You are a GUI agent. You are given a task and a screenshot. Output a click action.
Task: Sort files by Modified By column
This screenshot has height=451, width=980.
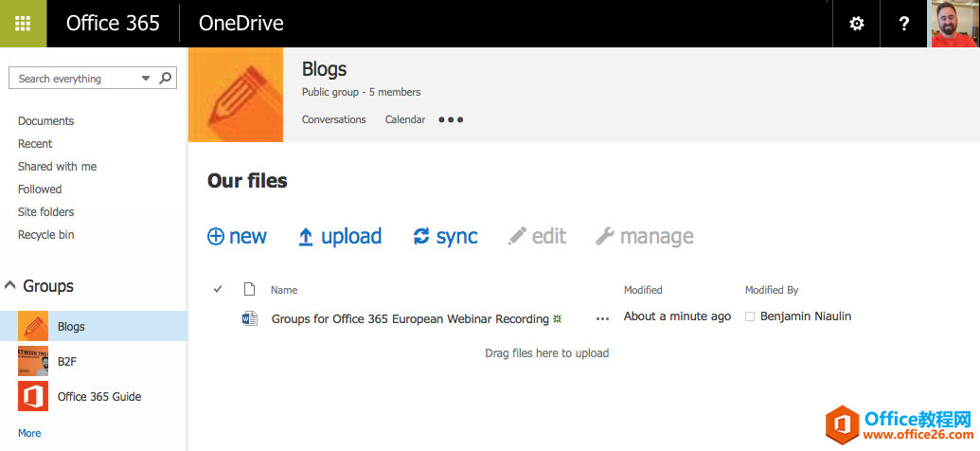pos(772,290)
